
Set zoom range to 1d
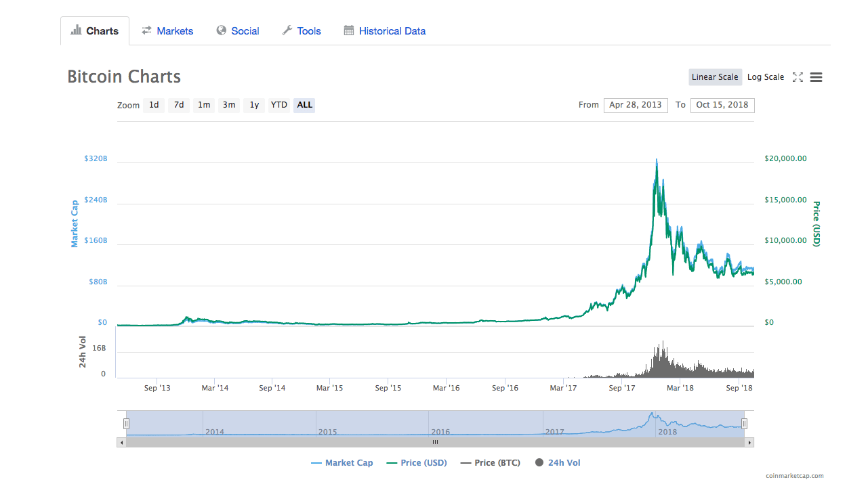click(x=154, y=105)
